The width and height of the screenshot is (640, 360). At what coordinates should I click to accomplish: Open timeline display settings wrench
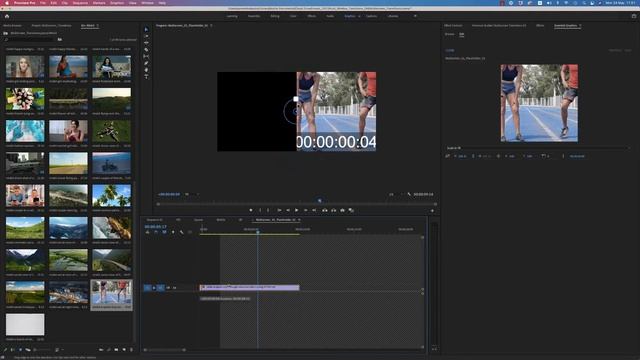[182, 232]
